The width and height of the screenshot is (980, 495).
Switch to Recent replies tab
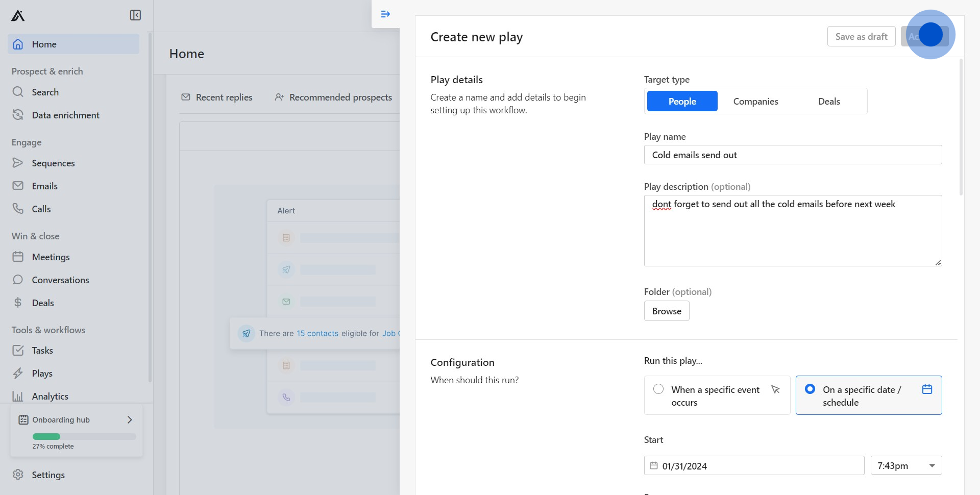click(217, 97)
